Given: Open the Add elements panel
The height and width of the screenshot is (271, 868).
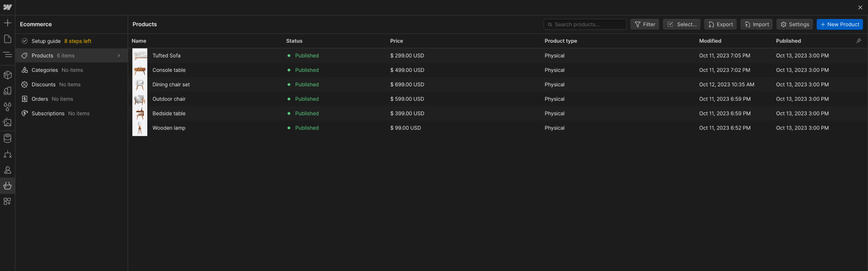Looking at the screenshot, I should click(7, 23).
